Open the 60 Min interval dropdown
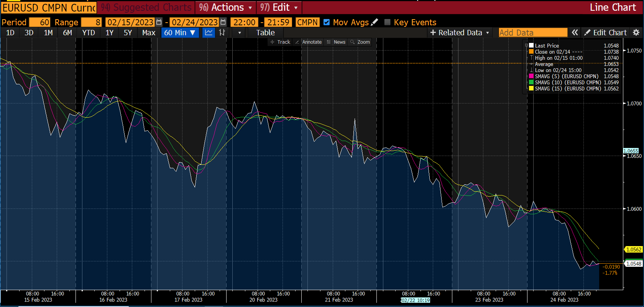Image resolution: width=644 pixels, height=307 pixels. tap(180, 33)
